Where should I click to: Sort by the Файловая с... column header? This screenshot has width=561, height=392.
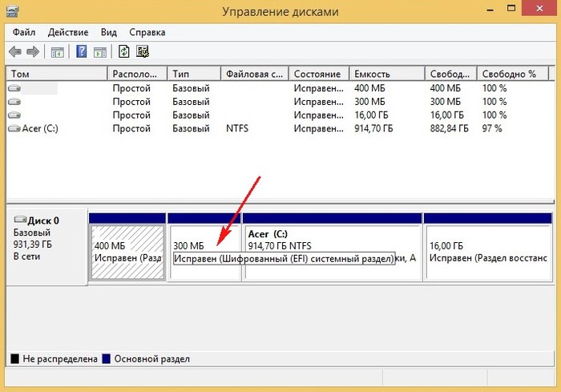[x=255, y=74]
